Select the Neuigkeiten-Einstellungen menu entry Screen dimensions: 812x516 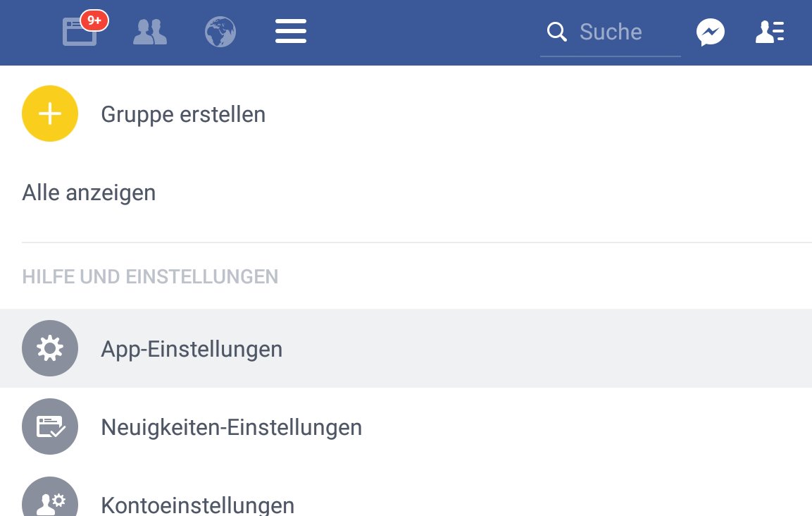coord(231,427)
